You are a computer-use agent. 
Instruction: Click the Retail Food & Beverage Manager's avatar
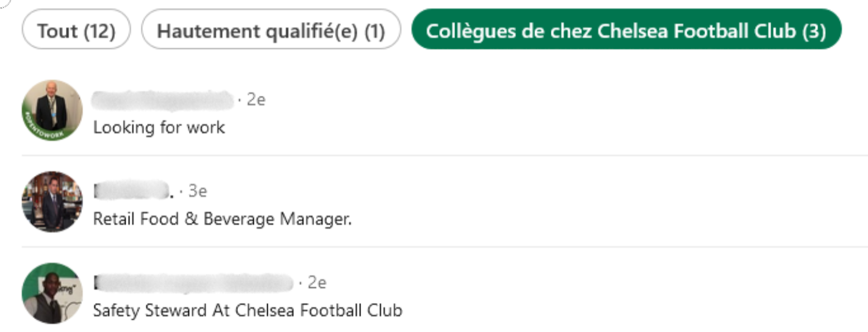(52, 201)
